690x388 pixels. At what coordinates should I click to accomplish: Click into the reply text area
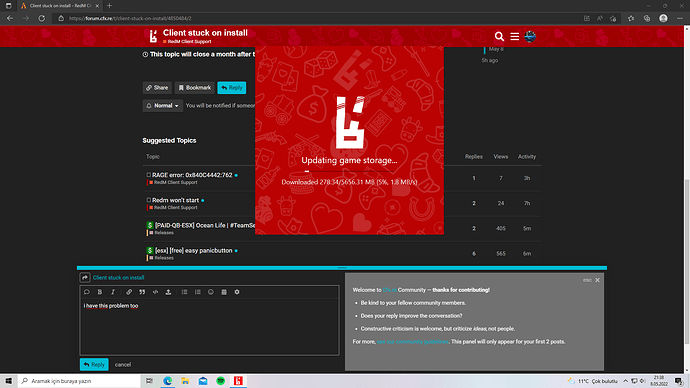pyautogui.click(x=209, y=327)
